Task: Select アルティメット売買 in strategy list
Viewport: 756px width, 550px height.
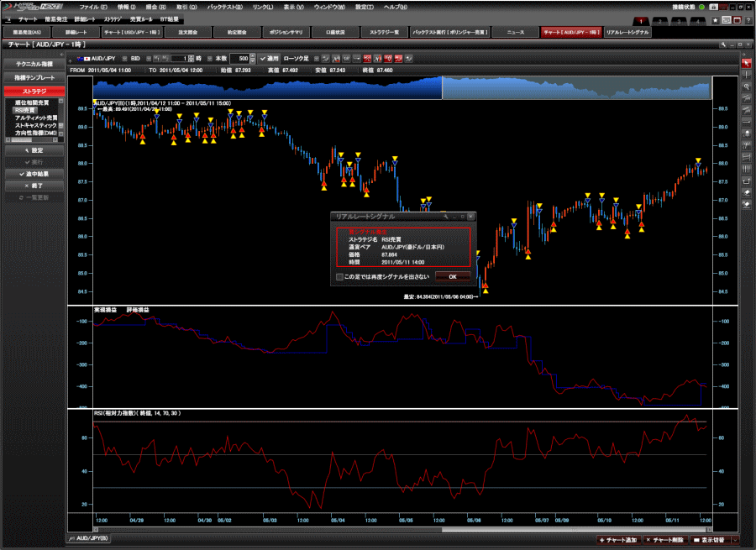Action: click(x=35, y=118)
